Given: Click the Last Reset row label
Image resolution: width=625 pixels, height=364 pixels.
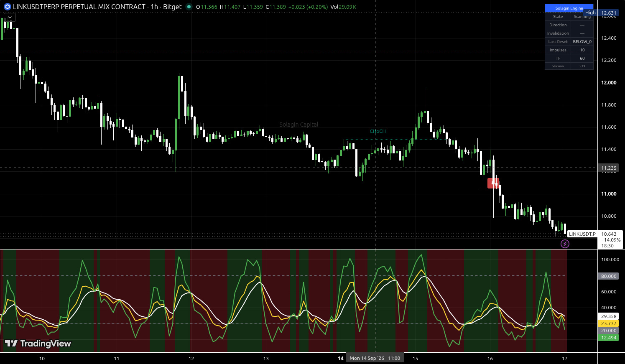Looking at the screenshot, I should [558, 42].
